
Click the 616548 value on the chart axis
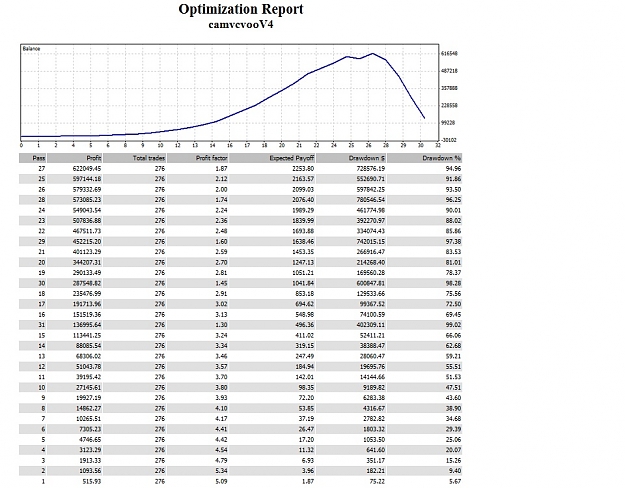pyautogui.click(x=450, y=53)
